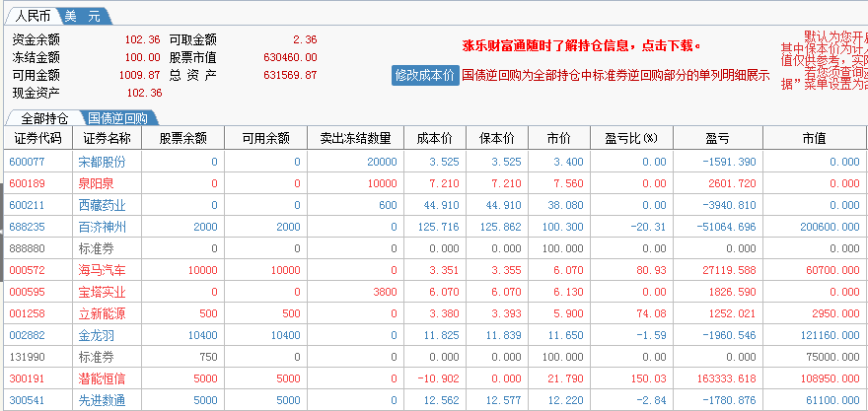Select the 西藏药业 stock name
This screenshot has height=411, width=868.
pos(102,205)
